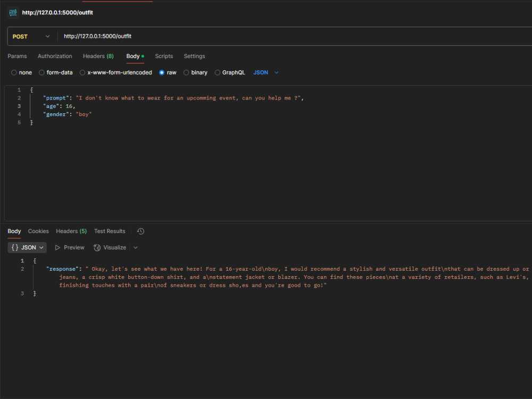Open the response history clock icon
The width and height of the screenshot is (532, 399).
point(140,231)
